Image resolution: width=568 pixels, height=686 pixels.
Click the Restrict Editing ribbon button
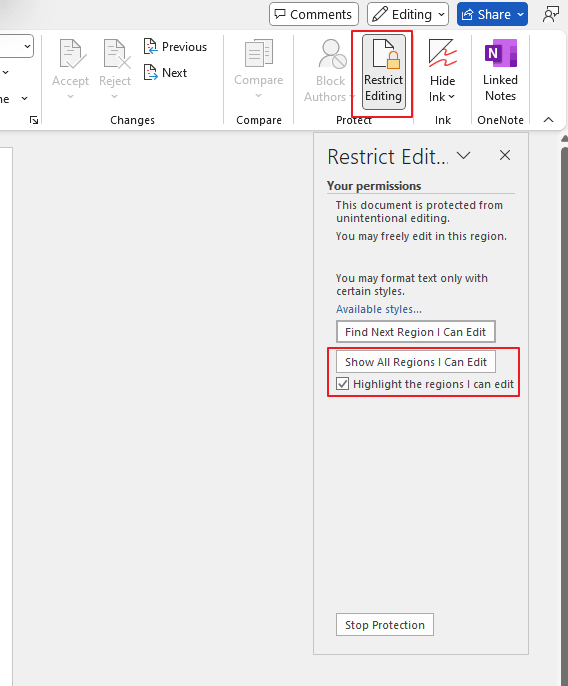pyautogui.click(x=384, y=72)
